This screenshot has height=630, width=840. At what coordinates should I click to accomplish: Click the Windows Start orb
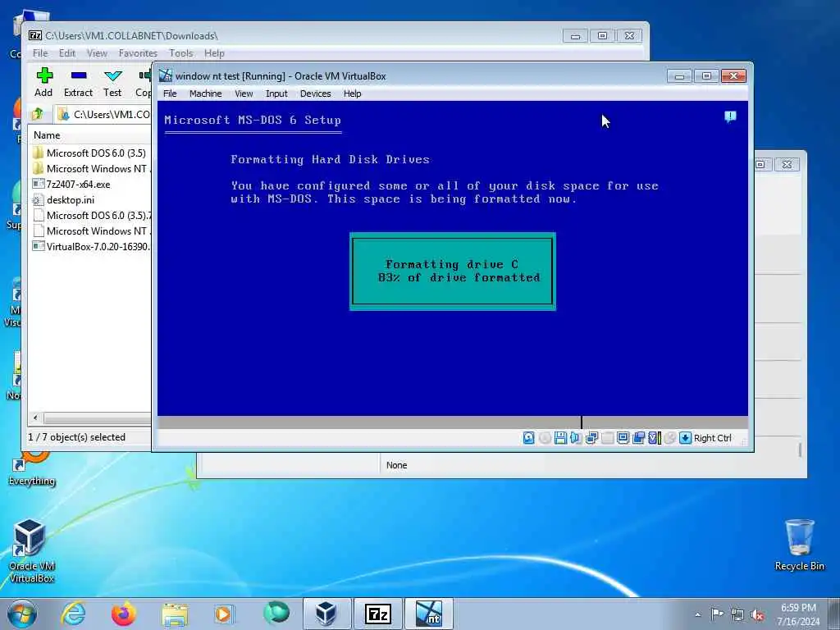[22, 614]
